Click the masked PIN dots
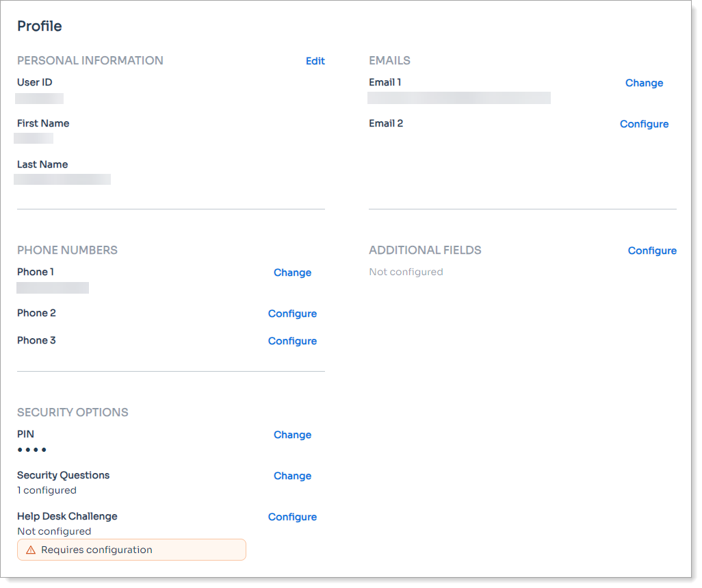The width and height of the screenshot is (702, 588). 32,450
